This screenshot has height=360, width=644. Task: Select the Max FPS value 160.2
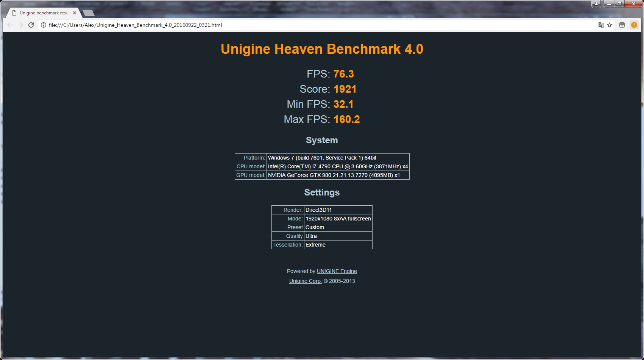click(346, 119)
